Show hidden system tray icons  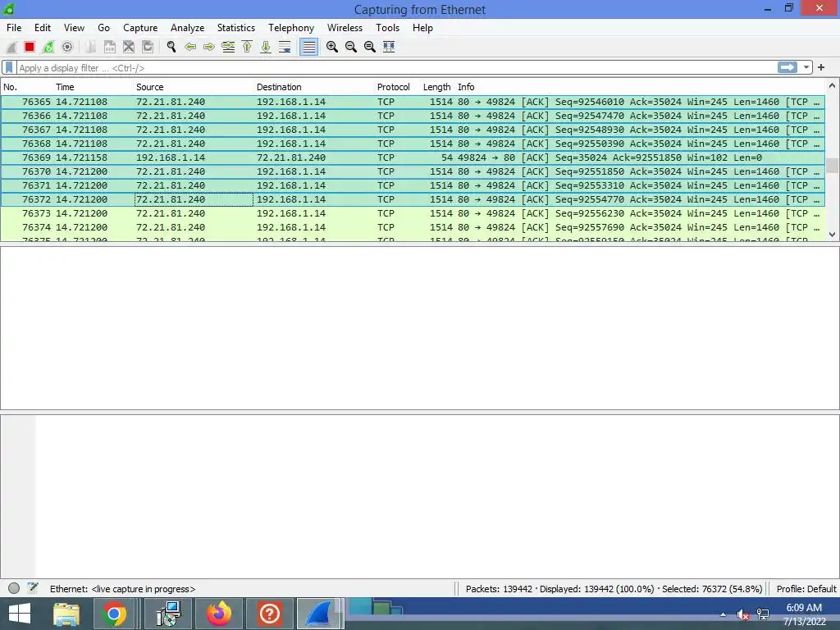pyautogui.click(x=724, y=614)
